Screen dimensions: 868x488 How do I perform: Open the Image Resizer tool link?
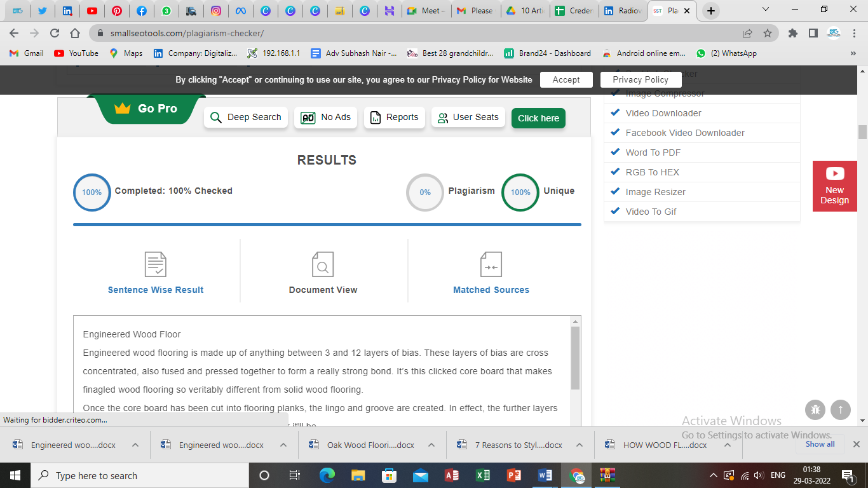coord(656,192)
